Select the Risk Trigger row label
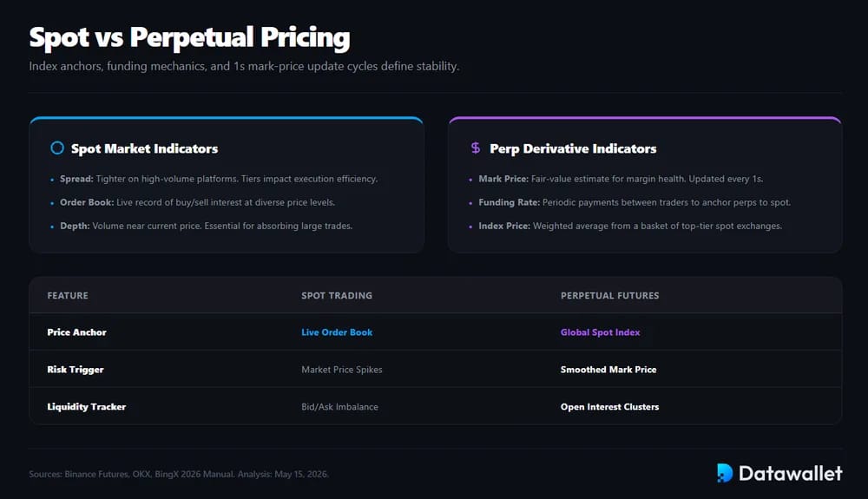The width and height of the screenshot is (868, 499). pyautogui.click(x=76, y=370)
